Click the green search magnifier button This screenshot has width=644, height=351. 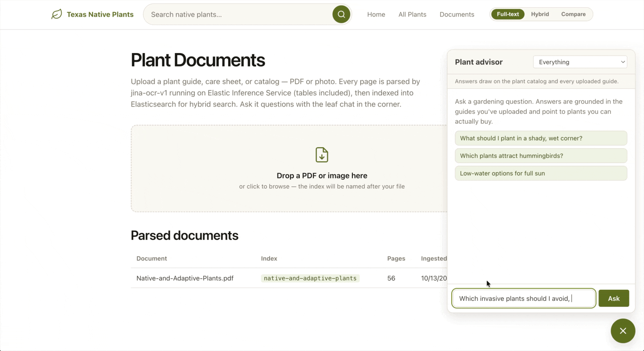341,15
